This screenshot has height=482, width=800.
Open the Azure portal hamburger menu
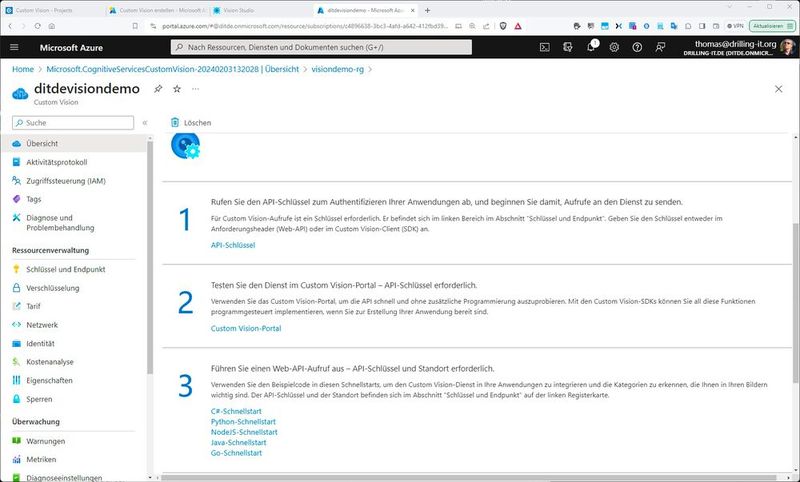click(x=14, y=47)
